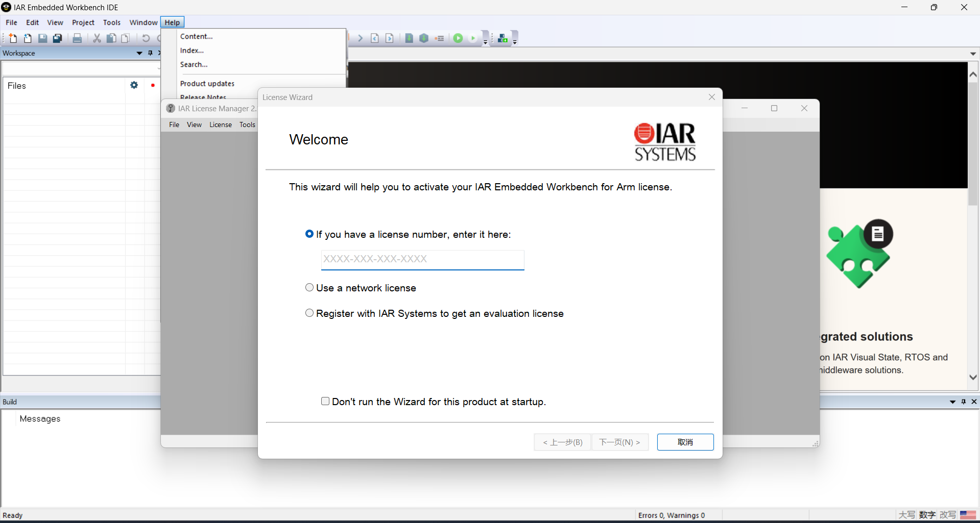The height and width of the screenshot is (523, 980).
Task: Click the Messages column header
Action: tap(40, 418)
